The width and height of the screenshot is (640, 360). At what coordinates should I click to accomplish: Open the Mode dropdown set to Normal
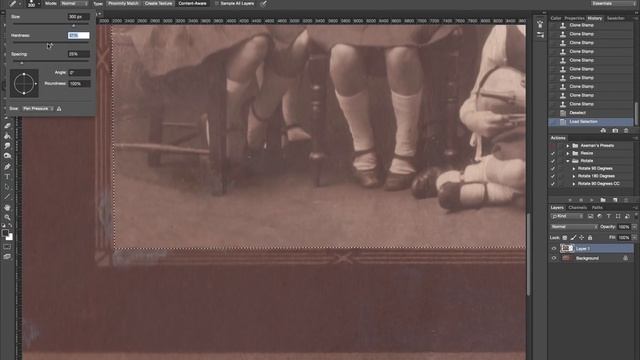pyautogui.click(x=74, y=4)
